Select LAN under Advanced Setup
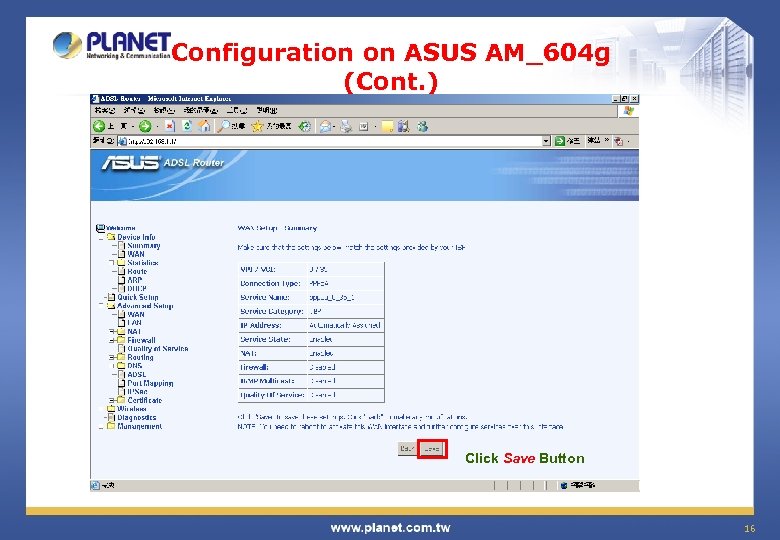 134,323
